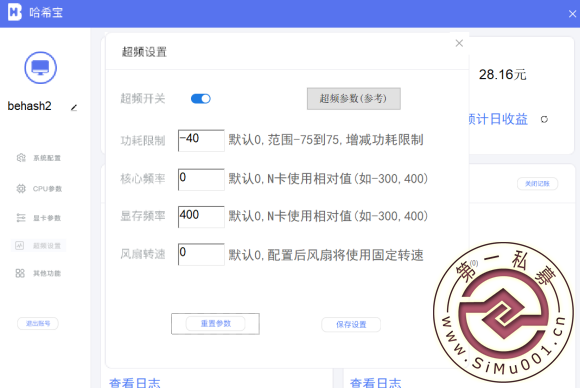Click the 风扇转速 label
Screen dimensions: 580x388
pos(143,254)
